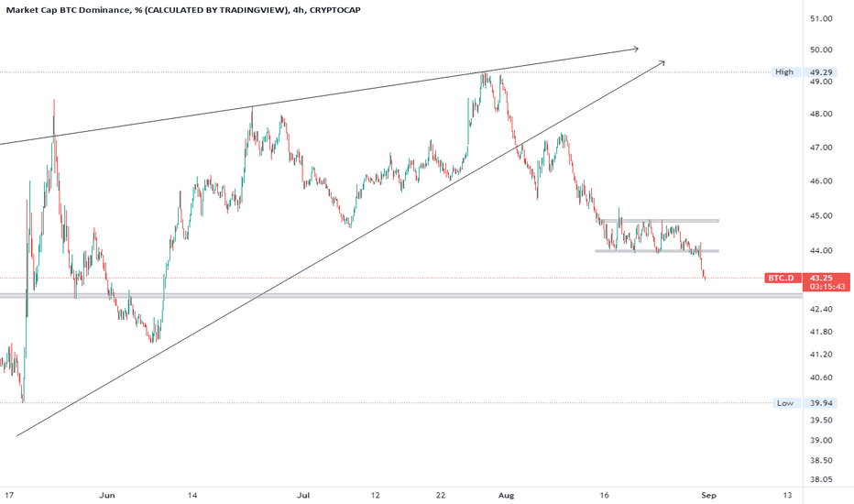Image resolution: width=854 pixels, height=504 pixels.
Task: Click the 16 date label on time axis
Action: point(604,495)
